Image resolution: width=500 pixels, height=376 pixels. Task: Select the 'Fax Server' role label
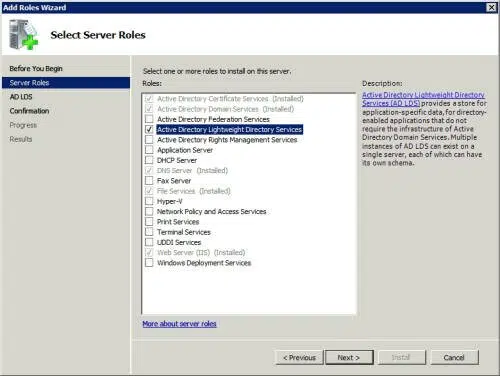[174, 181]
